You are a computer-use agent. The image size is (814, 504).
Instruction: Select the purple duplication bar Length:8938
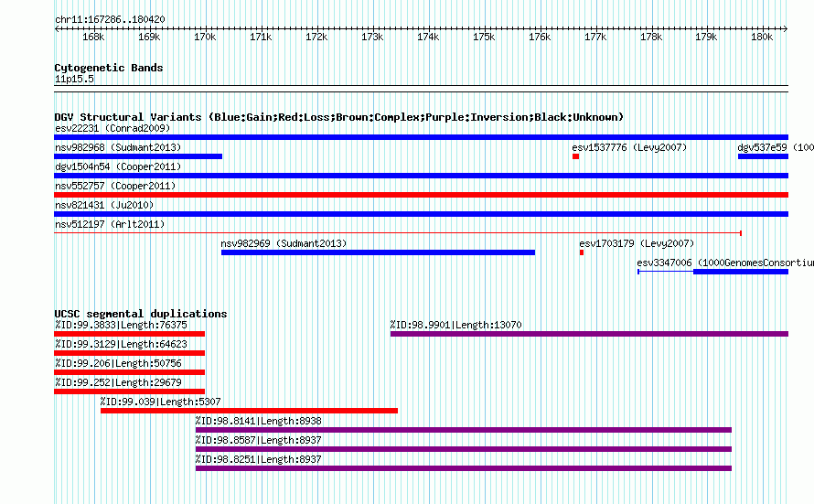[x=464, y=430]
